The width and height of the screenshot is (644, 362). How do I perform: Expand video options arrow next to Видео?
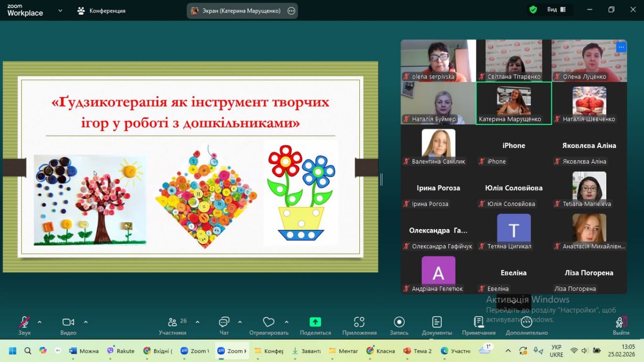point(86,322)
